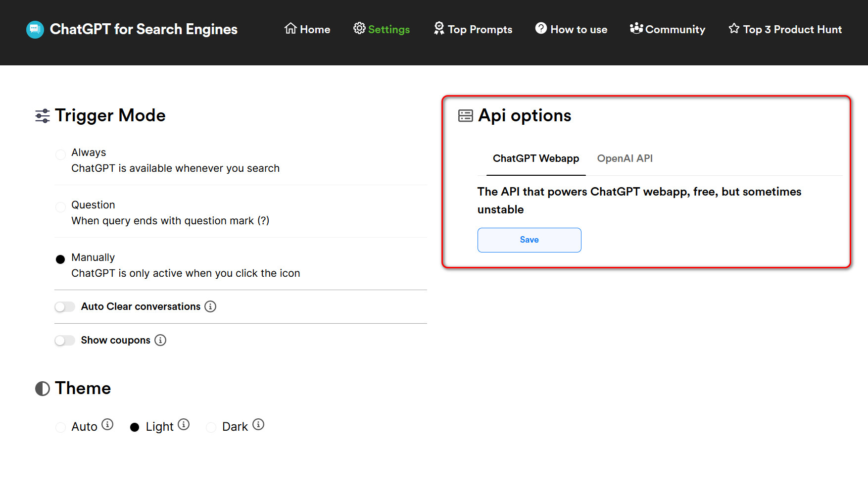Viewport: 868px width, 503px height.
Task: Click the Always option label text
Action: (89, 152)
